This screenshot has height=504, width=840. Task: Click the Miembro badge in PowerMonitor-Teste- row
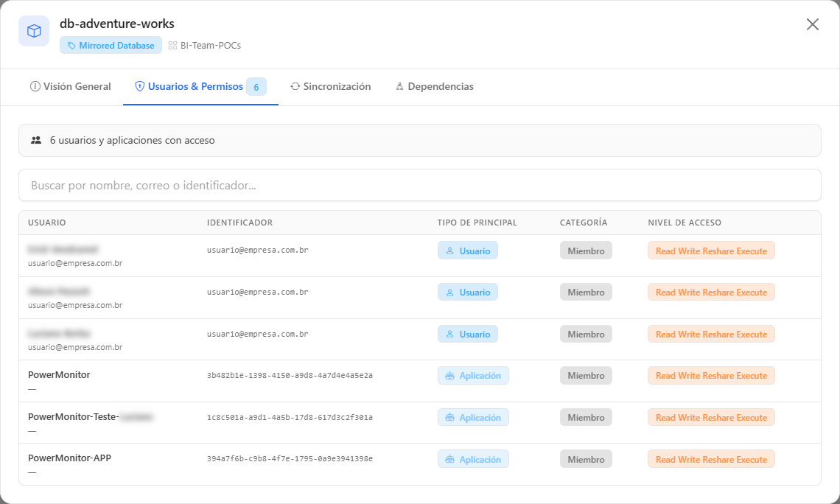point(586,417)
